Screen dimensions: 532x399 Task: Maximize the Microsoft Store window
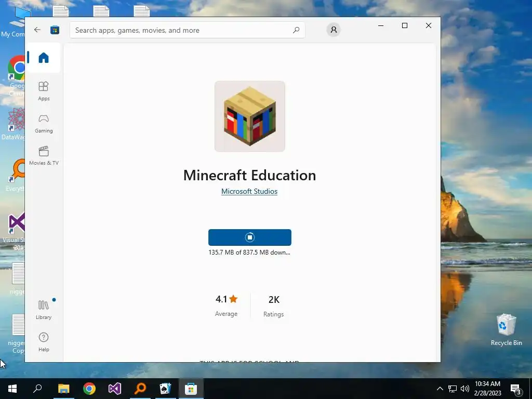click(404, 25)
